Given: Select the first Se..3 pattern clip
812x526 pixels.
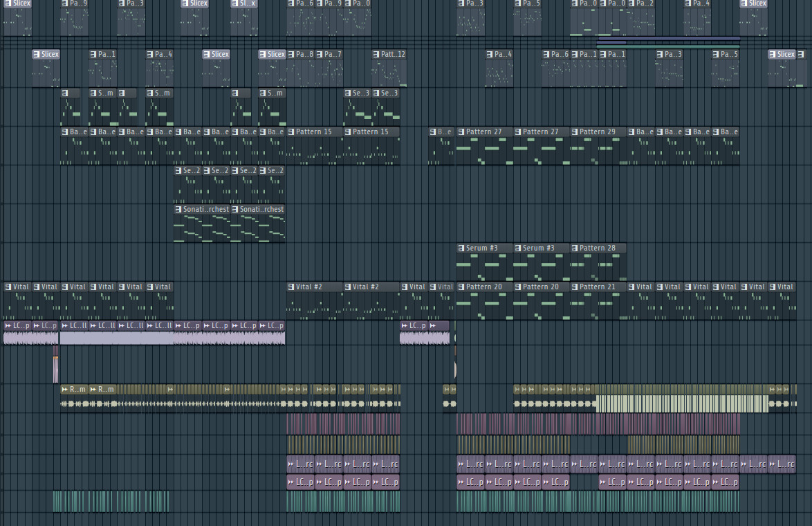Looking at the screenshot, I should tap(358, 107).
